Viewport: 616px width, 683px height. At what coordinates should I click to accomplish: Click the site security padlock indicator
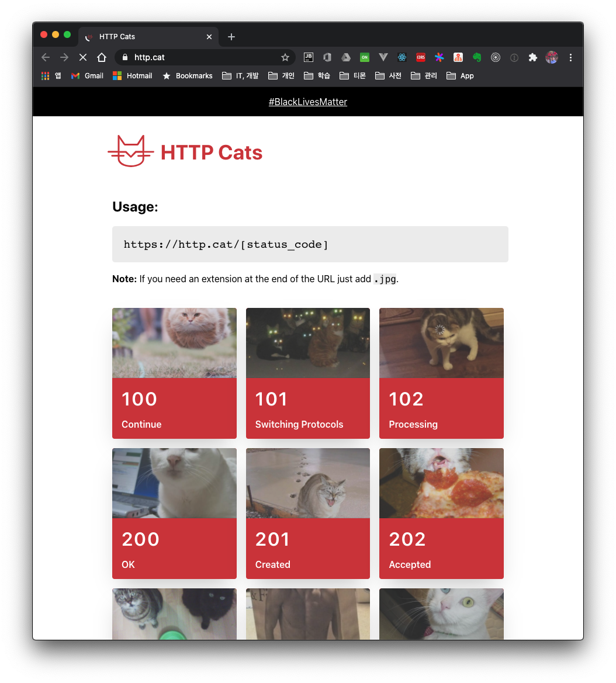pyautogui.click(x=125, y=57)
